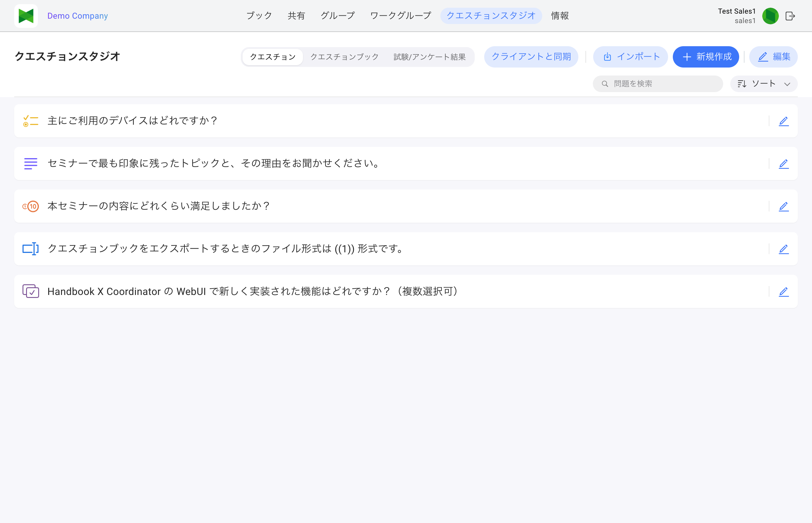Open question 本セミナーの内容にどれくらい満足しましたか？
Image resolution: width=812 pixels, height=523 pixels.
click(x=406, y=206)
